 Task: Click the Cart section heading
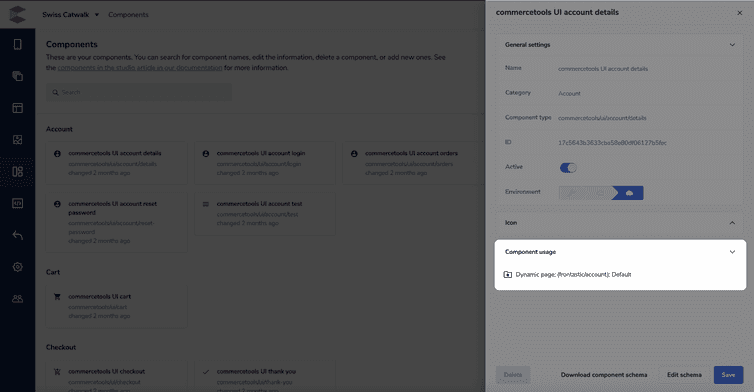point(53,272)
